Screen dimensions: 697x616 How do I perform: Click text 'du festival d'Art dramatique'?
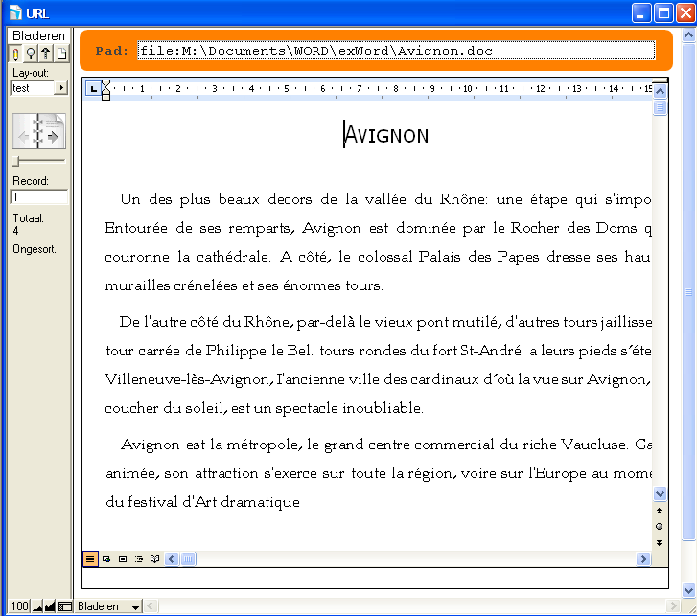click(202, 502)
